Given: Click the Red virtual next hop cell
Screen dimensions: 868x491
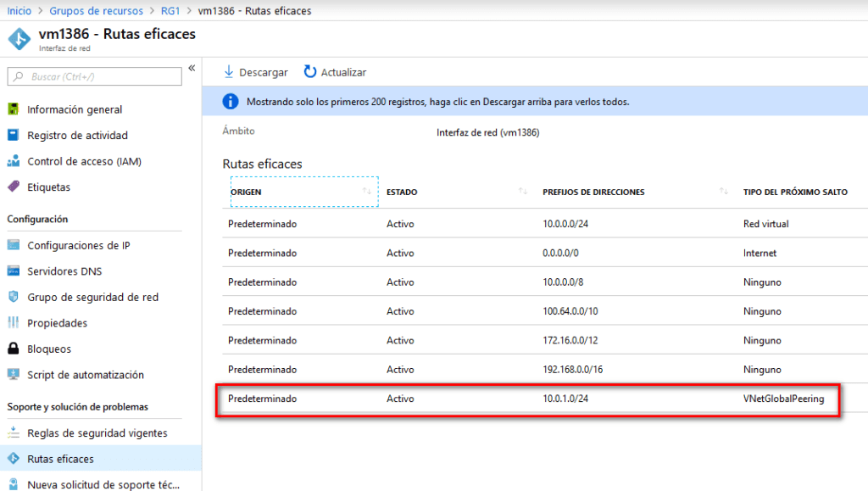Looking at the screenshot, I should tap(765, 224).
